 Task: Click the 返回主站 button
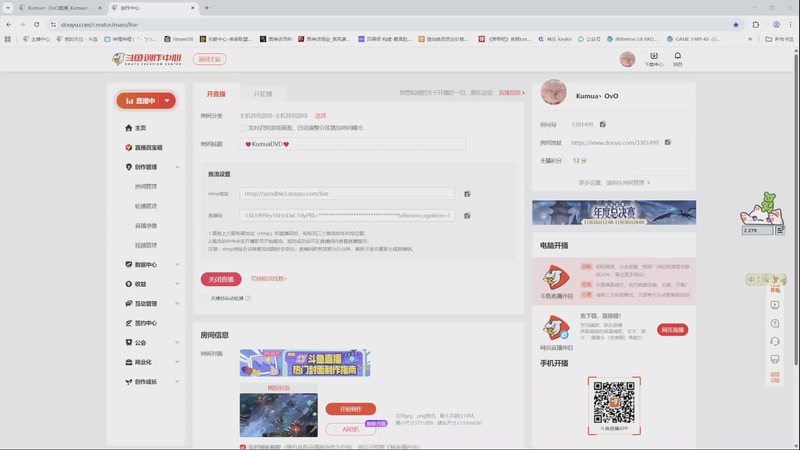point(210,59)
